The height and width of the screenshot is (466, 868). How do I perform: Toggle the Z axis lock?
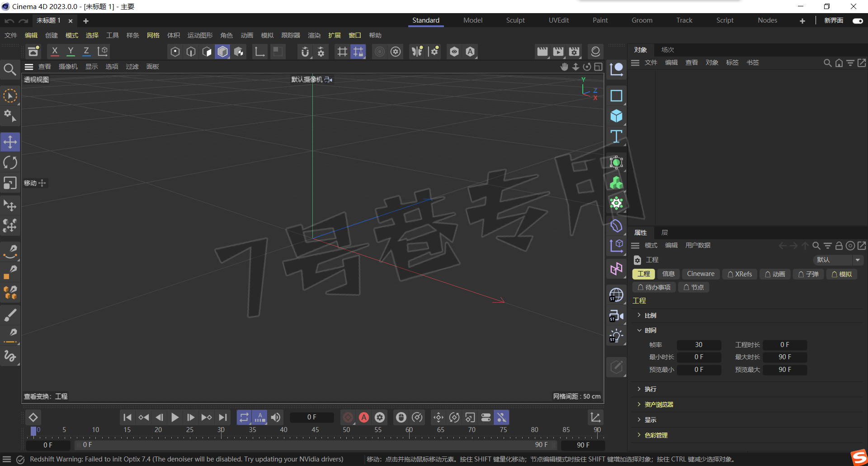(86, 52)
